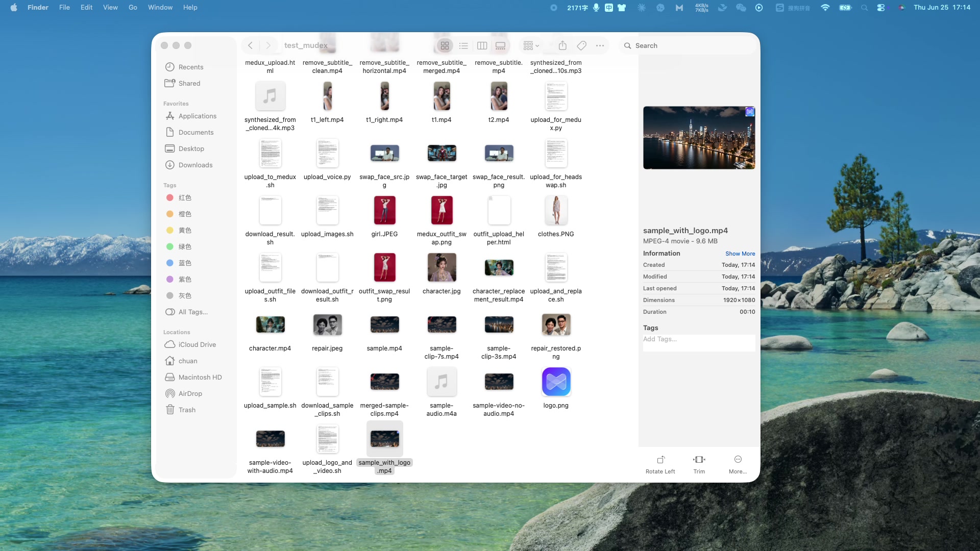Select the purple 紫色 tag
This screenshot has width=980, height=551.
(x=196, y=280)
